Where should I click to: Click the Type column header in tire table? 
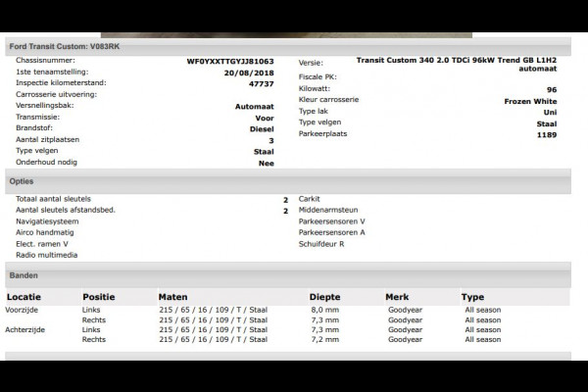click(x=472, y=296)
